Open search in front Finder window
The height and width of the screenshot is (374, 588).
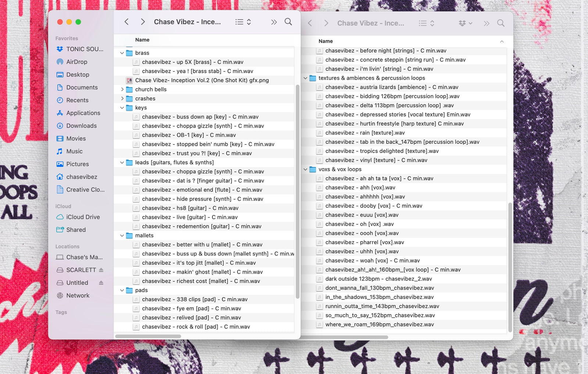pos(288,22)
